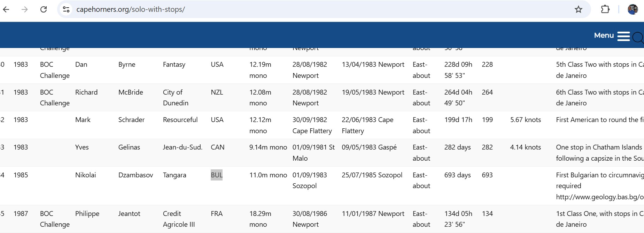The height and width of the screenshot is (233, 644).
Task: Open the browser extensions puzzle icon
Action: [x=605, y=9]
